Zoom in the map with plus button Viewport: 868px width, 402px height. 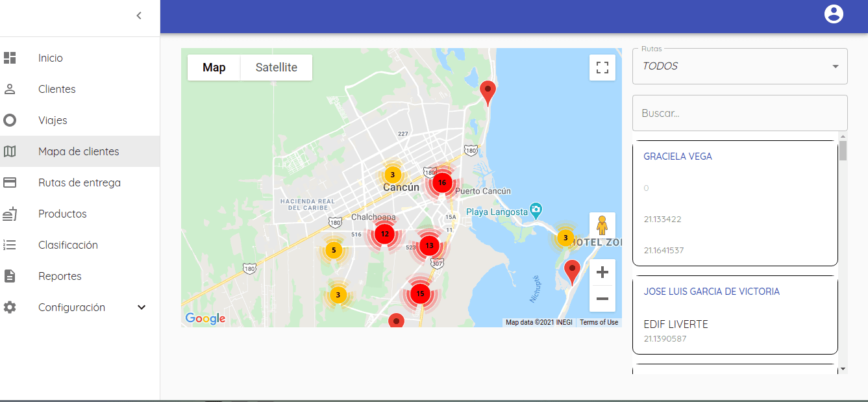(602, 272)
